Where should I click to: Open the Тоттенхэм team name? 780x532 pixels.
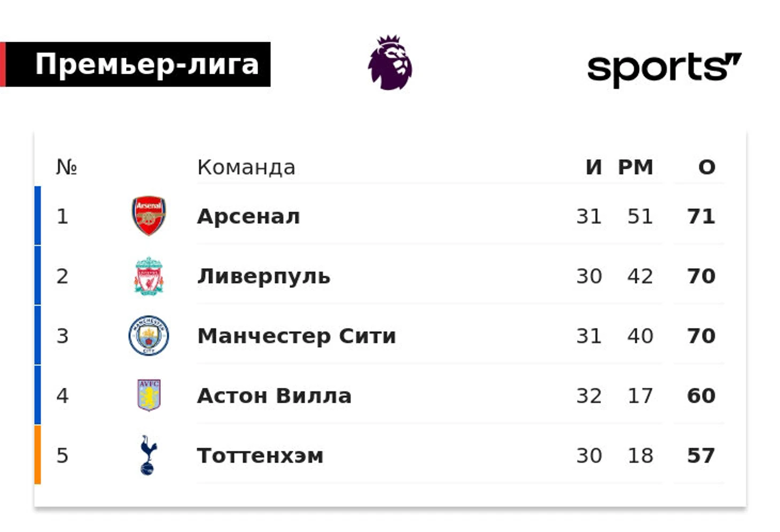click(x=260, y=456)
